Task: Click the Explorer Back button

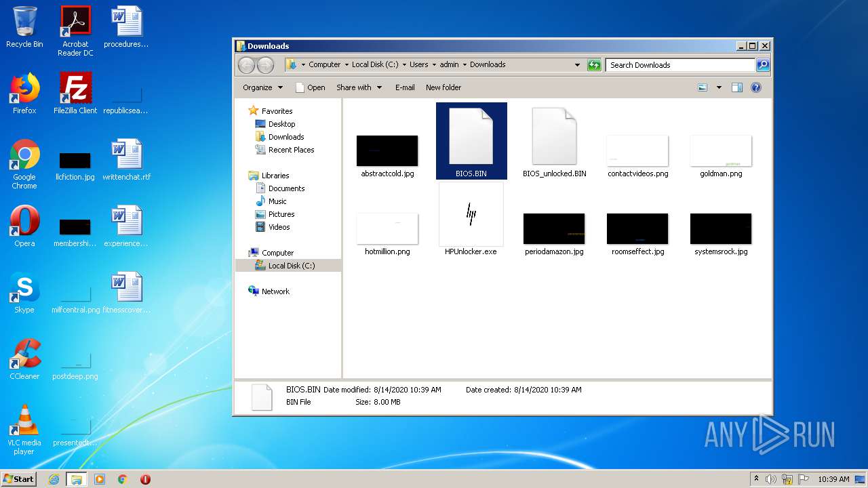Action: 246,65
